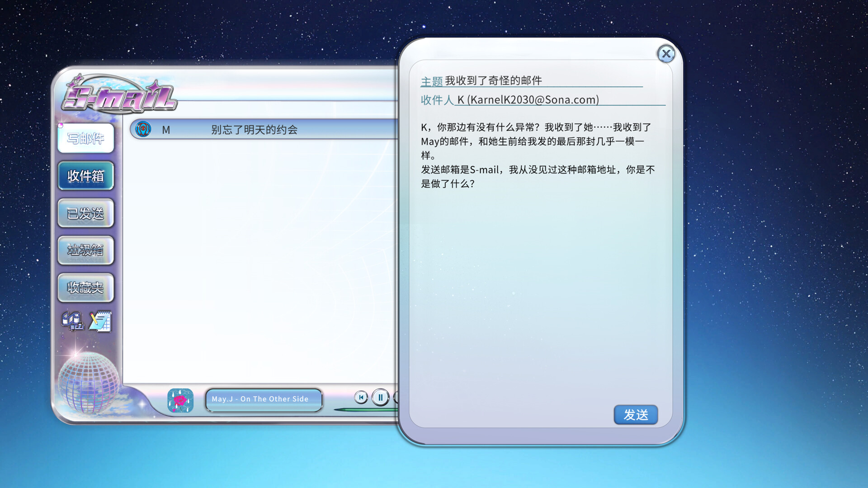Click the 主题 subject label
The height and width of the screenshot is (488, 868).
(x=432, y=81)
